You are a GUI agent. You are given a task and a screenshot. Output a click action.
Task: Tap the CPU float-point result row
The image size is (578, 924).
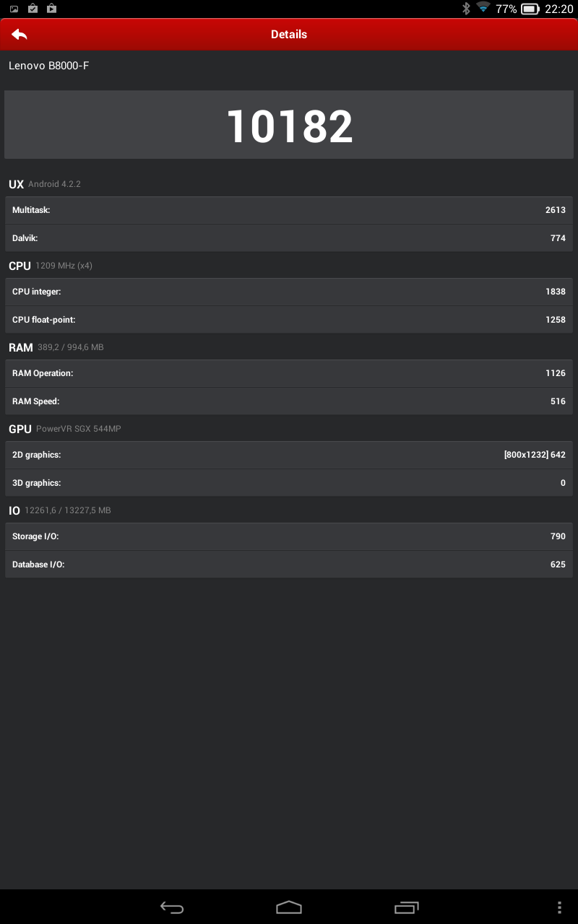click(x=289, y=319)
